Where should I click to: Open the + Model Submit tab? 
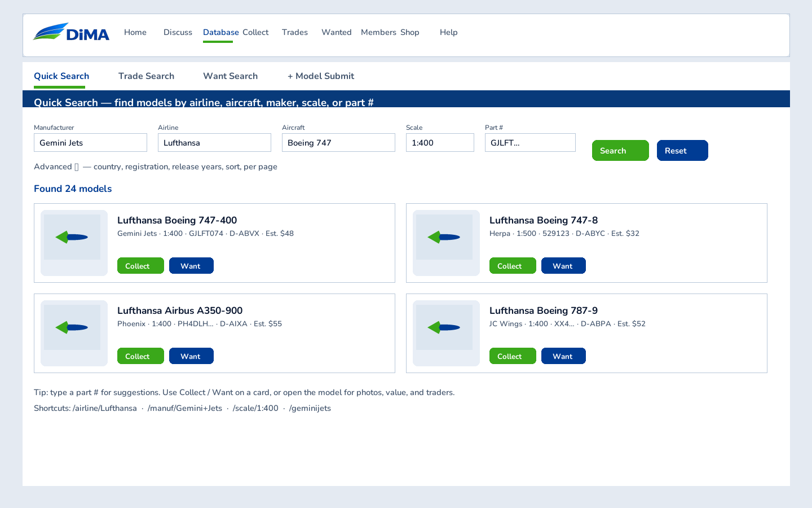click(321, 76)
